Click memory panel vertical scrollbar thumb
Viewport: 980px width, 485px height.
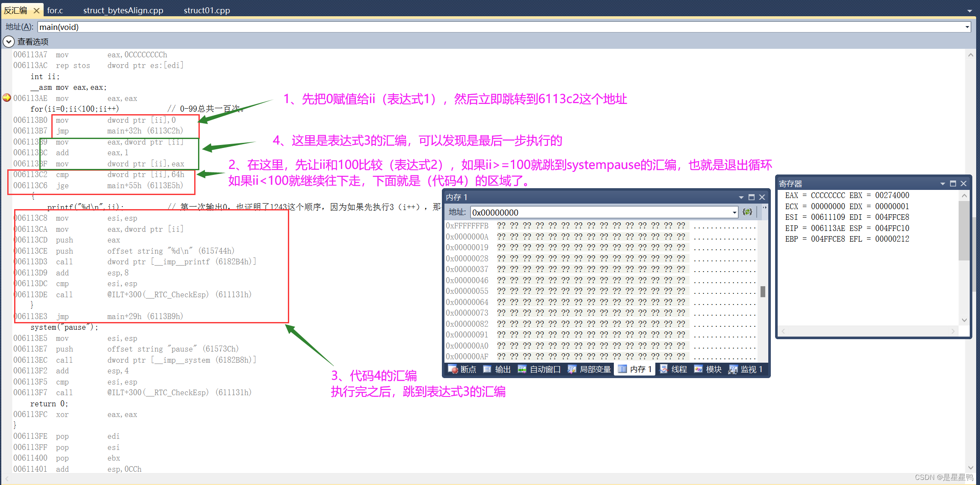point(763,291)
